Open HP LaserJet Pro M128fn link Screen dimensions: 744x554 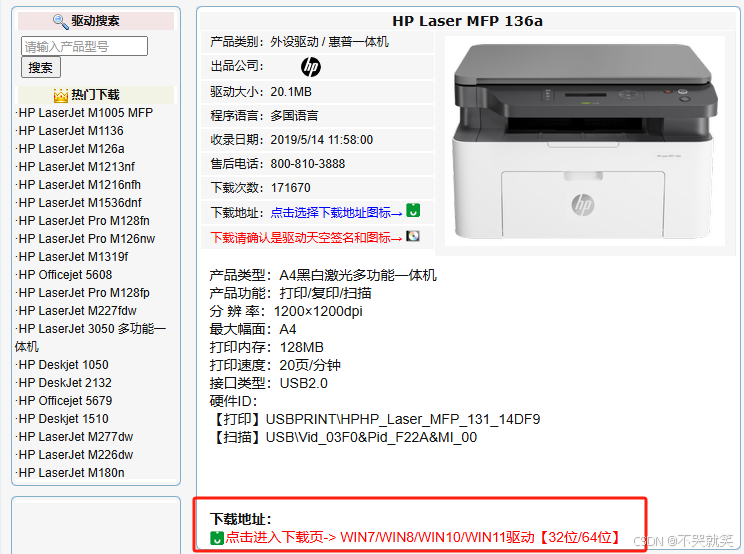84,221
